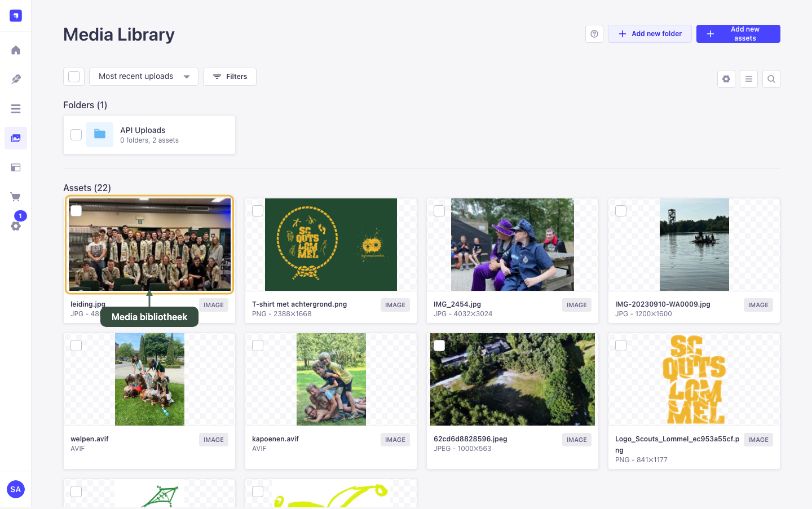Click the kapoenen.avif file name
The width and height of the screenshot is (812, 509).
coord(275,439)
